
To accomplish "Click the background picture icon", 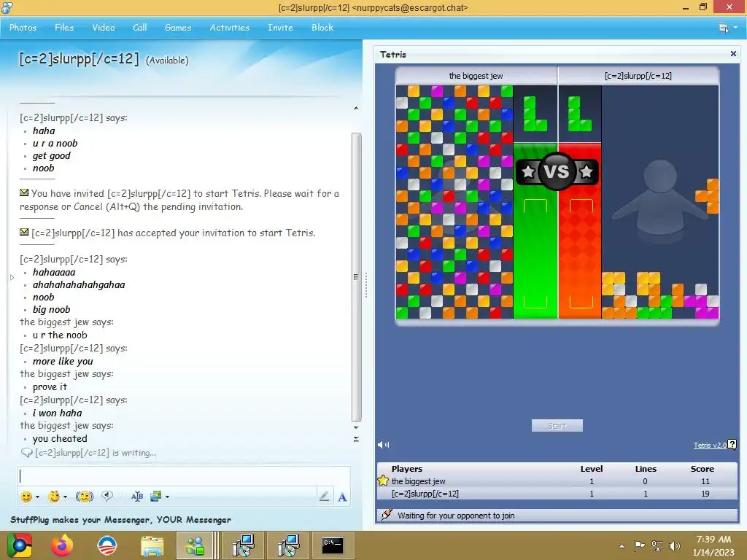I will coord(155,497).
